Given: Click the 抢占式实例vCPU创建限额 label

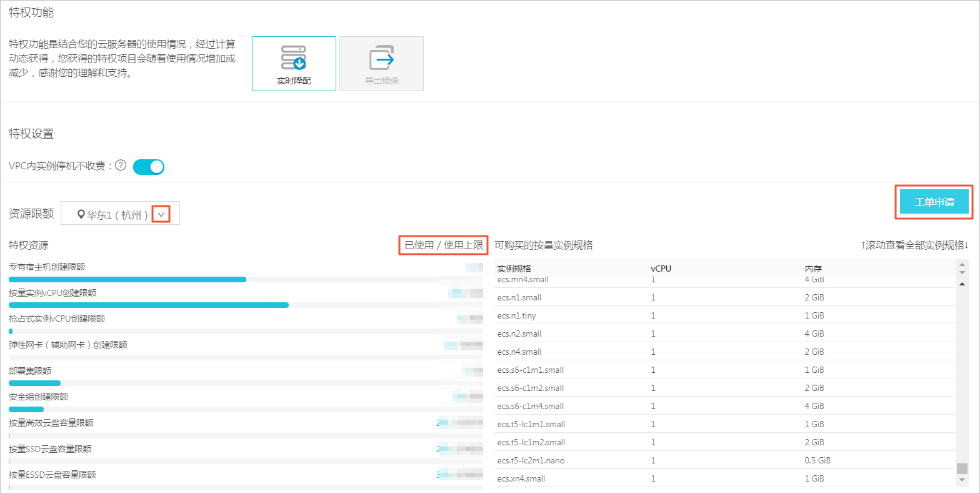Looking at the screenshot, I should coord(57,319).
